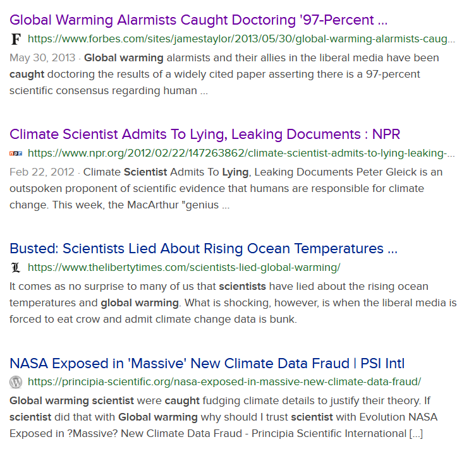Click the trailing '[...]' in last snippet
The image size is (476, 449).
(x=416, y=434)
